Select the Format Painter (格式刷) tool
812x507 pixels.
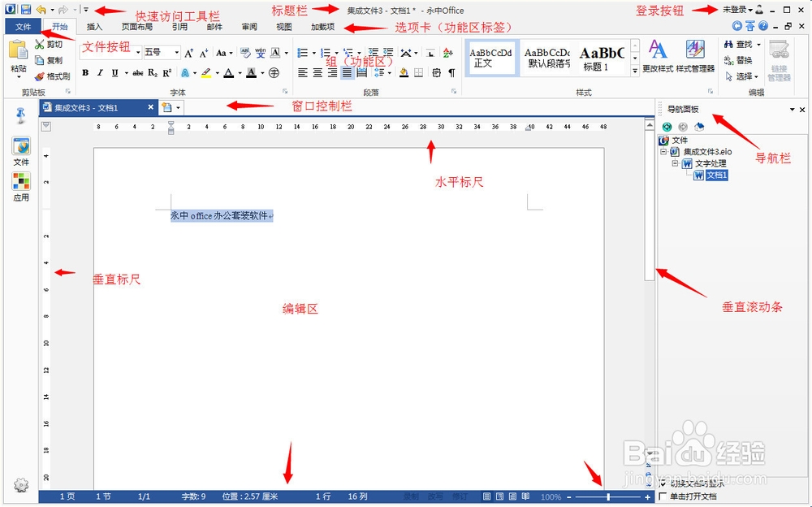pyautogui.click(x=52, y=76)
